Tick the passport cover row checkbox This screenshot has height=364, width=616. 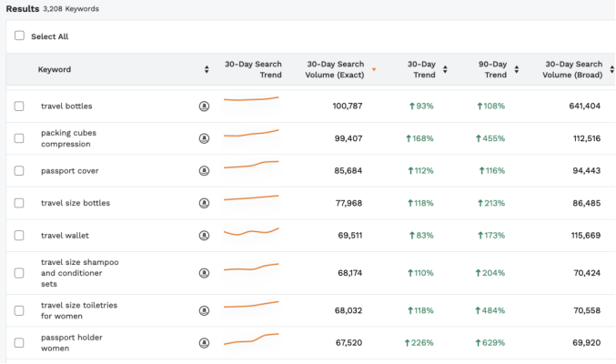click(19, 171)
